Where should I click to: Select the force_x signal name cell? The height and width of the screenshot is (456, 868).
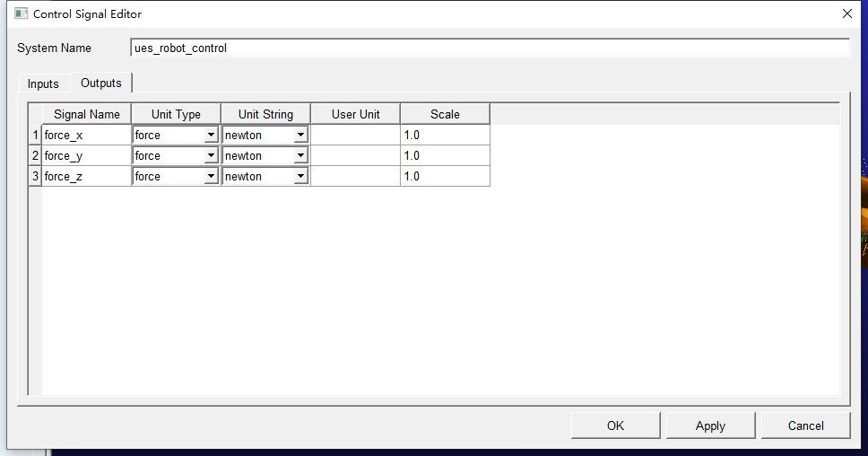(86, 135)
